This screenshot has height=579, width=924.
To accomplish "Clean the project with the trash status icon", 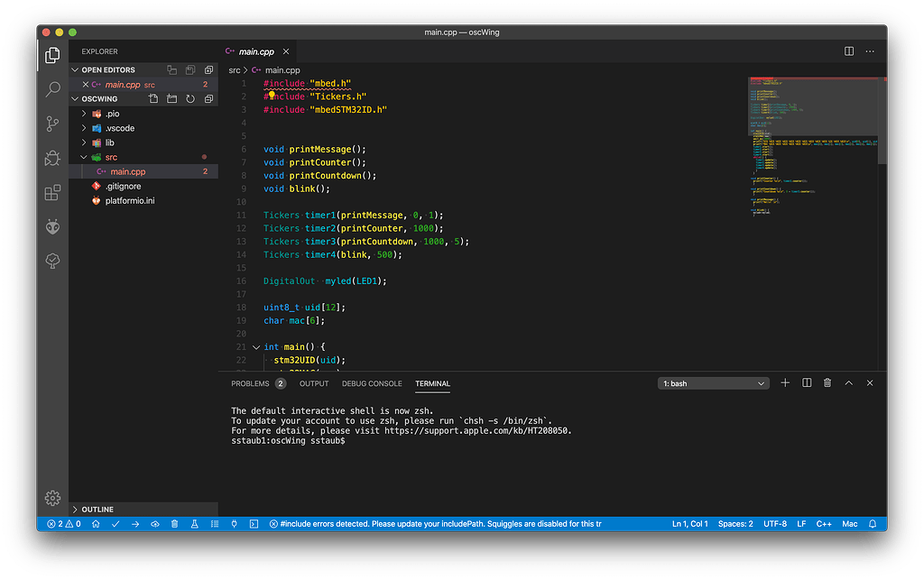I will [174, 523].
